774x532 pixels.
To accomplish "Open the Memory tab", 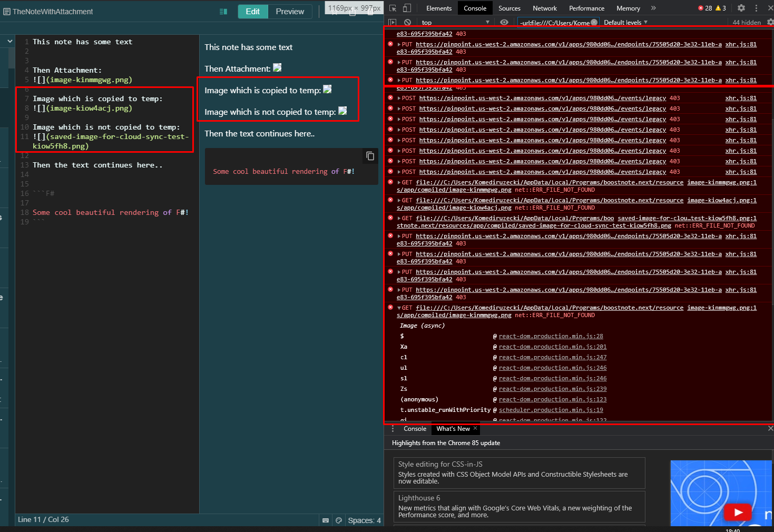I will pos(628,8).
